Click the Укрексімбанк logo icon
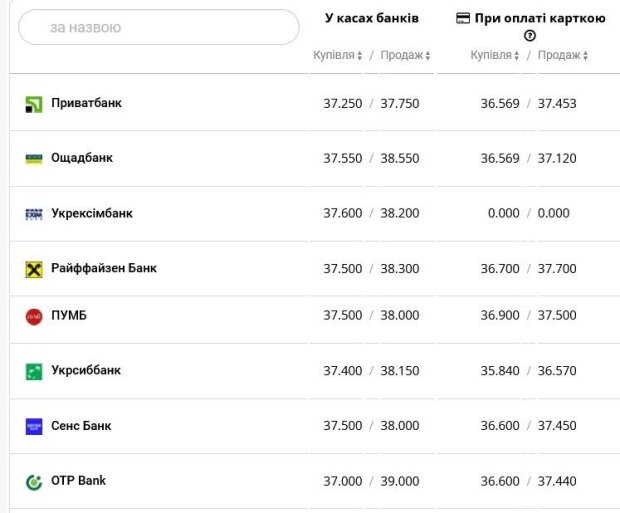The height and width of the screenshot is (513, 620). click(34, 214)
